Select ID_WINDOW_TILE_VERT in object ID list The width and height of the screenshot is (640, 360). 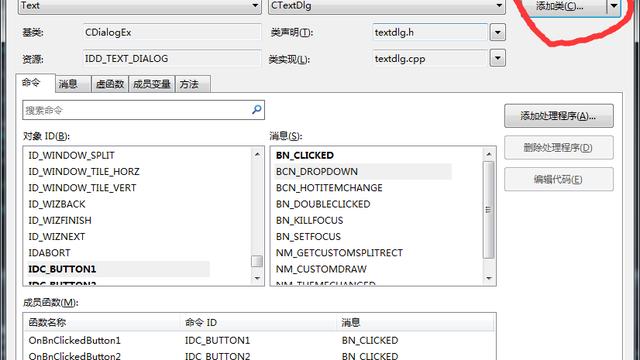click(x=82, y=188)
